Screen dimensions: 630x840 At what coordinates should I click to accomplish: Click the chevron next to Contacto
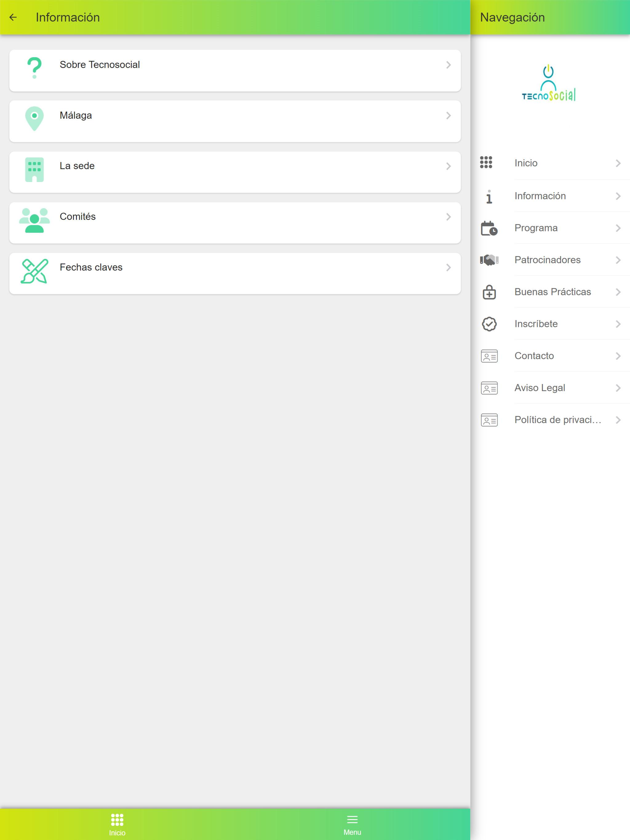pyautogui.click(x=618, y=356)
